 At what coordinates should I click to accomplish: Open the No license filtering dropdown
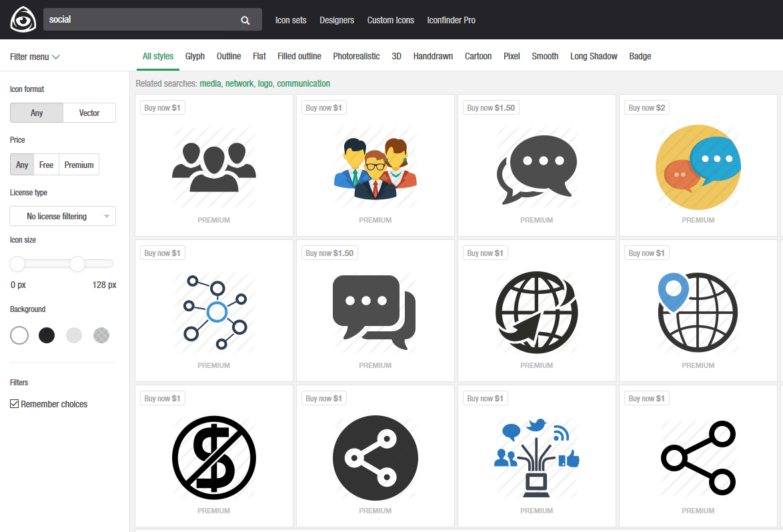coord(63,216)
